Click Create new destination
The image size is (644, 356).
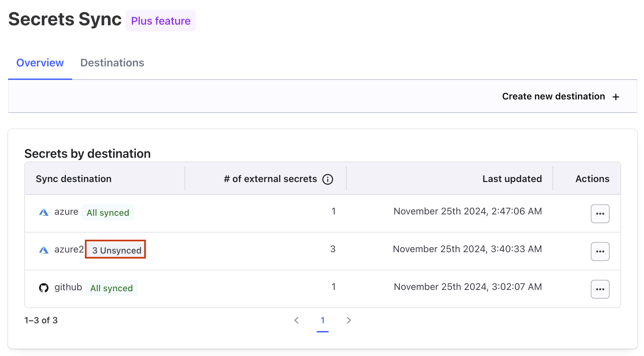553,96
